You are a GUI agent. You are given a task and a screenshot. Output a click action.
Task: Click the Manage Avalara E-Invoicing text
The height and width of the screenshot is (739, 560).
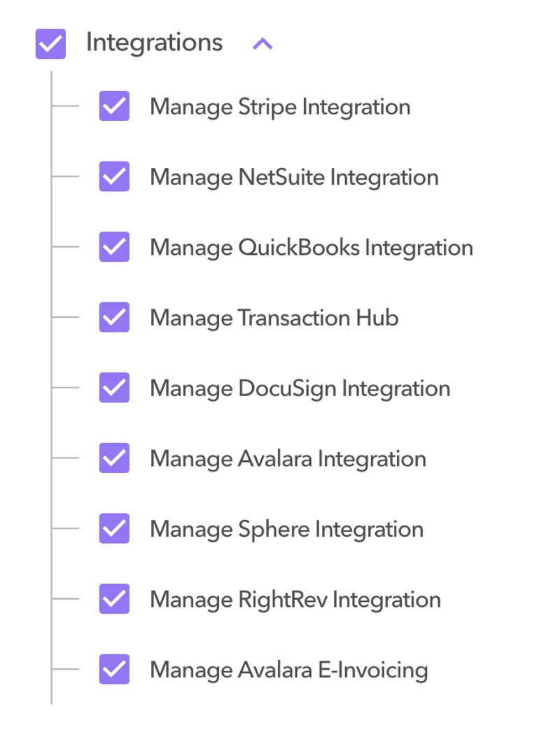[288, 670]
